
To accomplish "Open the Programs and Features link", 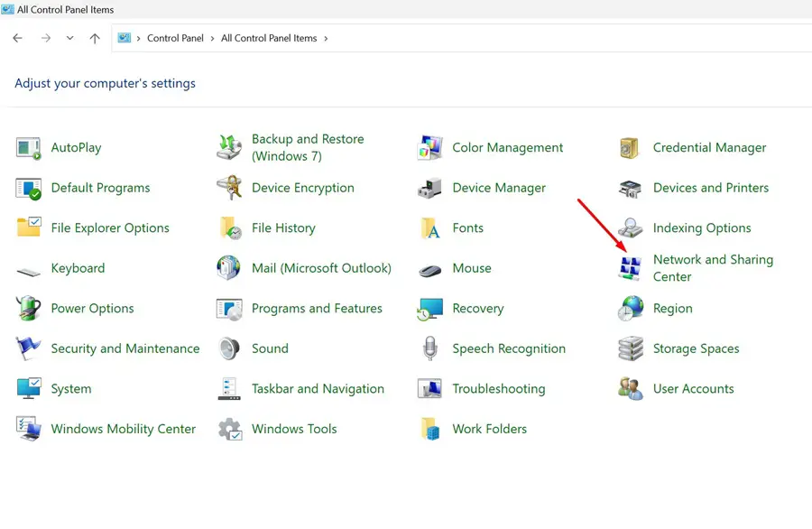I will point(317,308).
